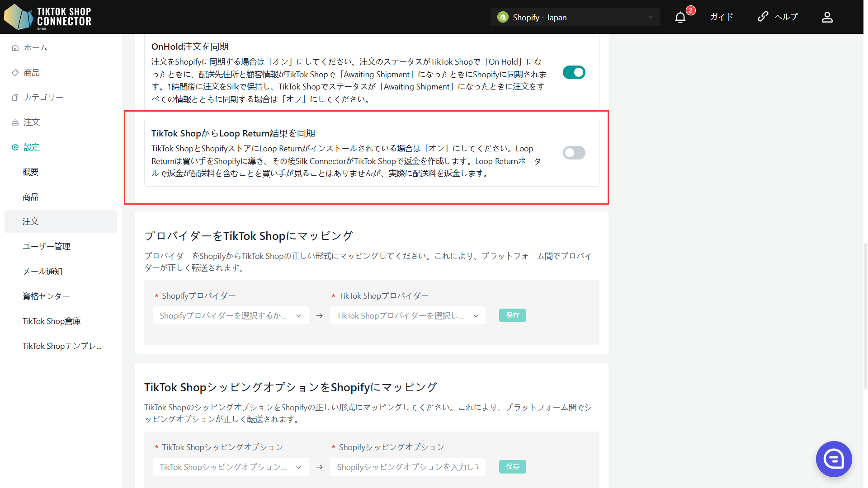Click 保存 for provider mapping
The height and width of the screenshot is (488, 868).
pyautogui.click(x=513, y=315)
